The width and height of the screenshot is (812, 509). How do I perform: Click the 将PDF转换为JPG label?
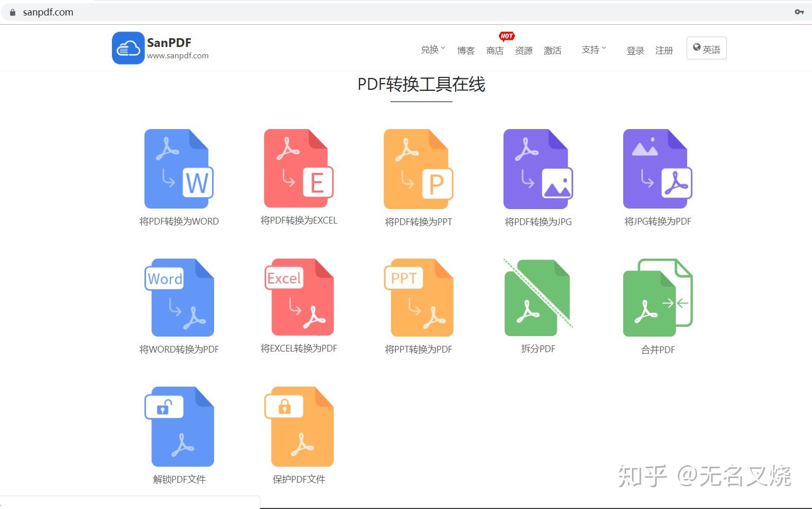pos(538,221)
